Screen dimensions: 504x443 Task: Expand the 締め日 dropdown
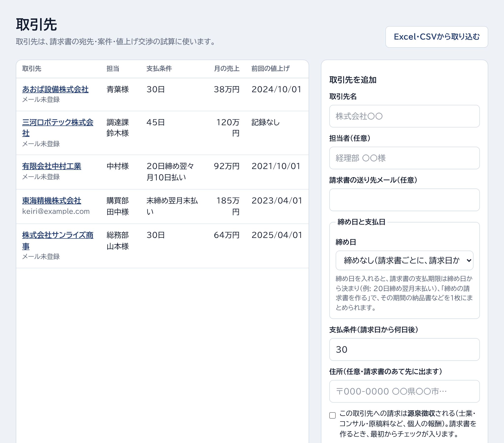(404, 260)
